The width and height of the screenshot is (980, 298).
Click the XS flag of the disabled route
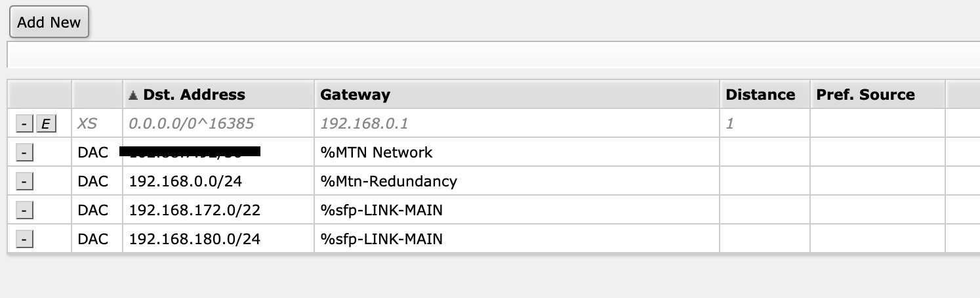pos(87,123)
